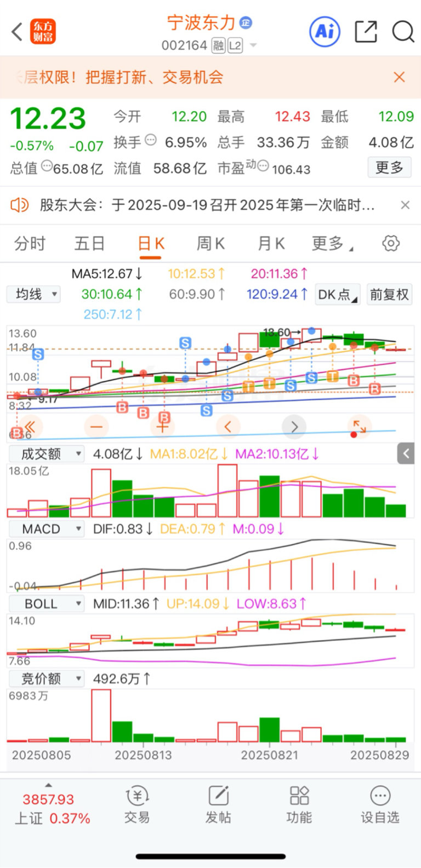This screenshot has height=868, width=421.
Task: Tap the 20250813 date label
Action: pos(143,755)
